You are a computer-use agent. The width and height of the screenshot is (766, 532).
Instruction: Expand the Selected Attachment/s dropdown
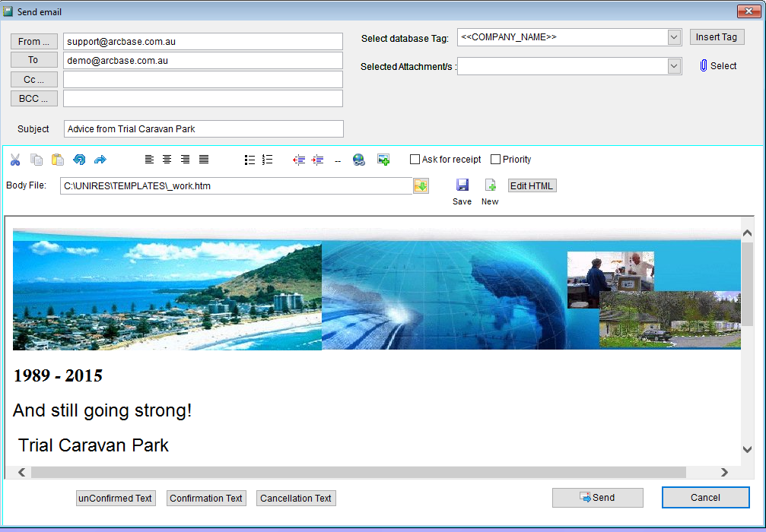[674, 66]
